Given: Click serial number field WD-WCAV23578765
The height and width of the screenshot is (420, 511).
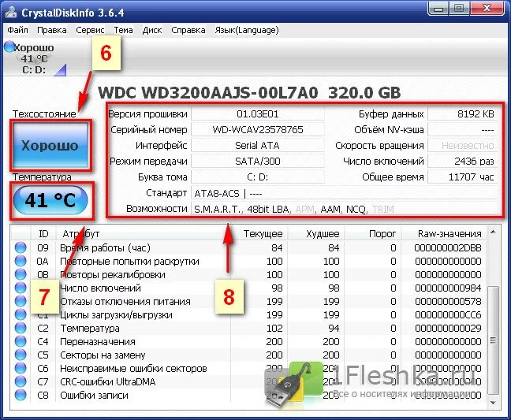Looking at the screenshot, I should pyautogui.click(x=257, y=129).
